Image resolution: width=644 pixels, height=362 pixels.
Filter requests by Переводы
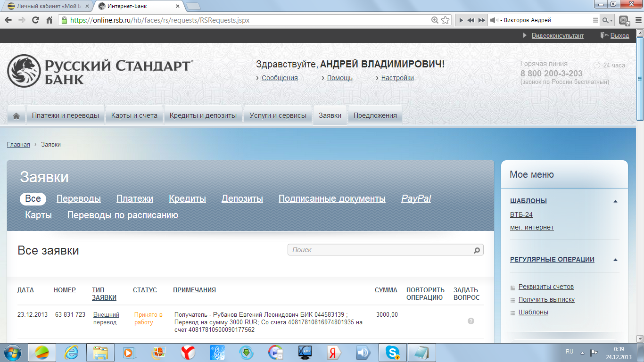(x=79, y=198)
